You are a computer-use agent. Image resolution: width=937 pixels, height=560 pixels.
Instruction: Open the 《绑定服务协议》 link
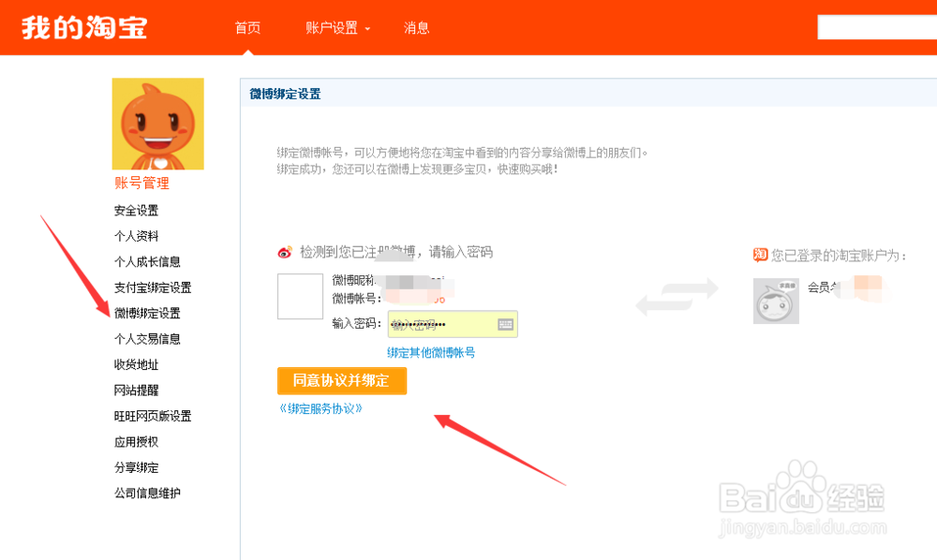click(x=320, y=408)
